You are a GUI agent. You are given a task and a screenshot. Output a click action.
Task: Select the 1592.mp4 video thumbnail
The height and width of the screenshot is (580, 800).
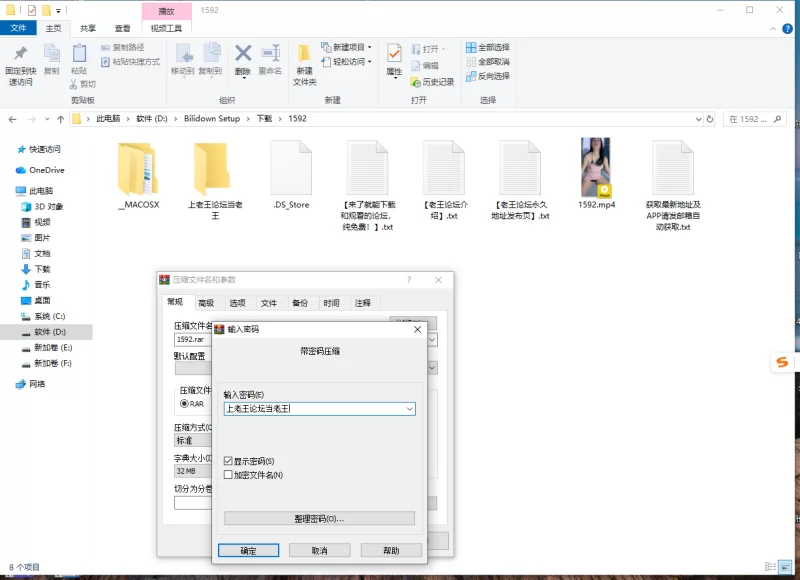(595, 167)
